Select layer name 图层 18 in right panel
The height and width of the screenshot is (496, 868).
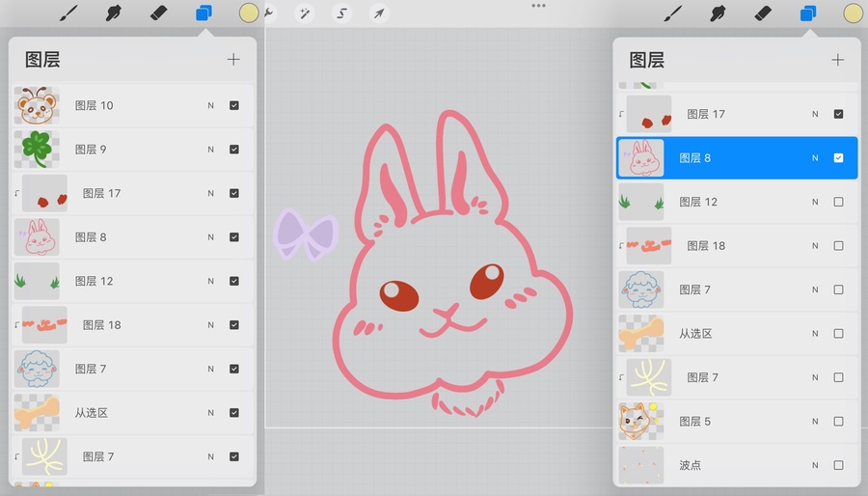pyautogui.click(x=706, y=246)
